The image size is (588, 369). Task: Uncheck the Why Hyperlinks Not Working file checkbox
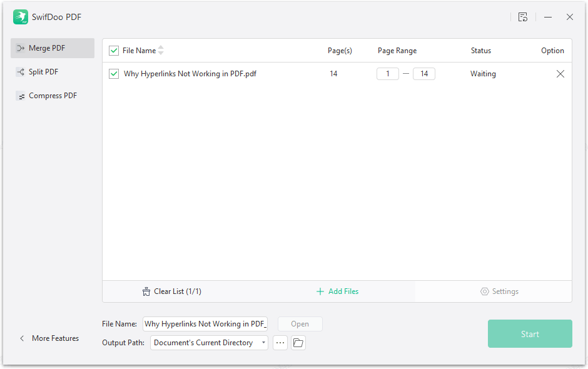point(114,74)
